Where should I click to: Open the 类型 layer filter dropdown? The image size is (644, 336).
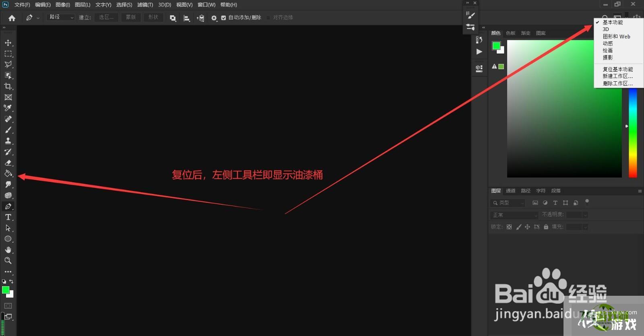[x=508, y=203]
